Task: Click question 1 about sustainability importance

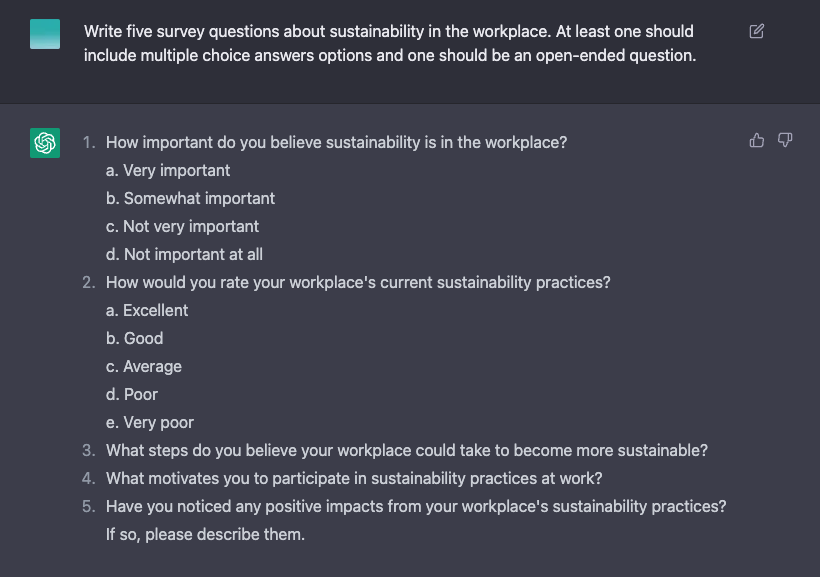Action: (336, 142)
